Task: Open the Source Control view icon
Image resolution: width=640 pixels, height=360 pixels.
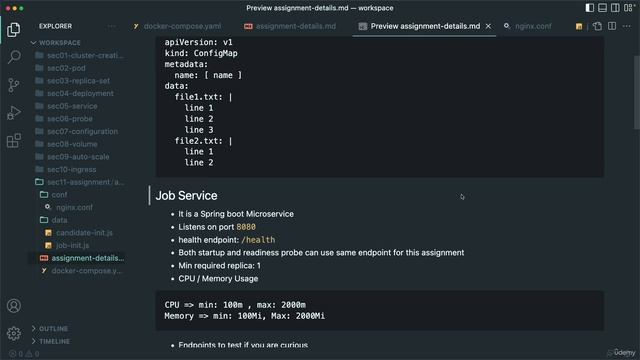Action: [x=13, y=85]
